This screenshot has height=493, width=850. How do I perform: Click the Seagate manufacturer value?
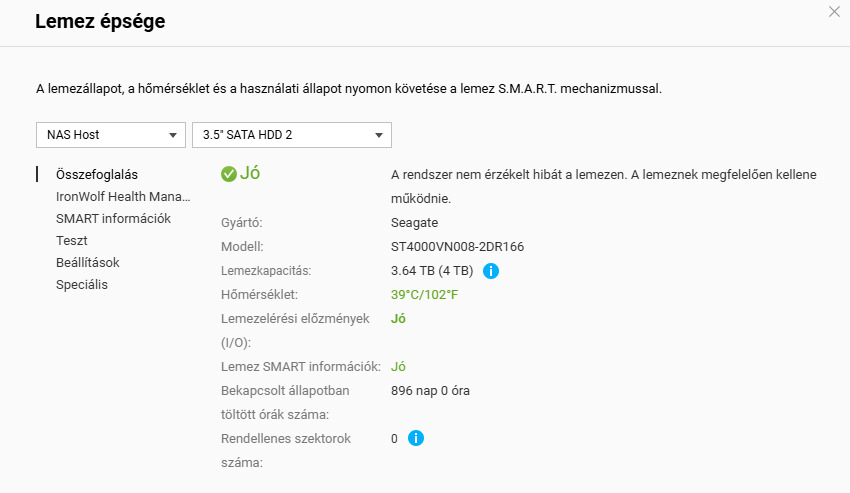(x=415, y=222)
